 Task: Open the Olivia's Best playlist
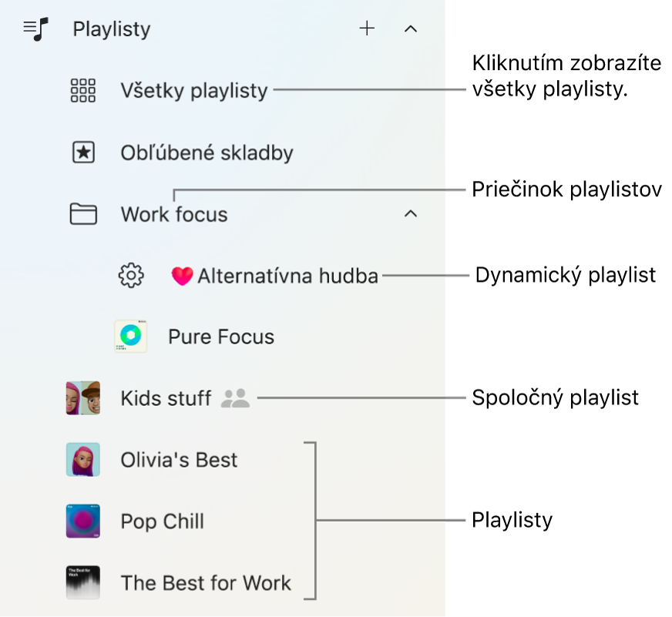point(178,460)
